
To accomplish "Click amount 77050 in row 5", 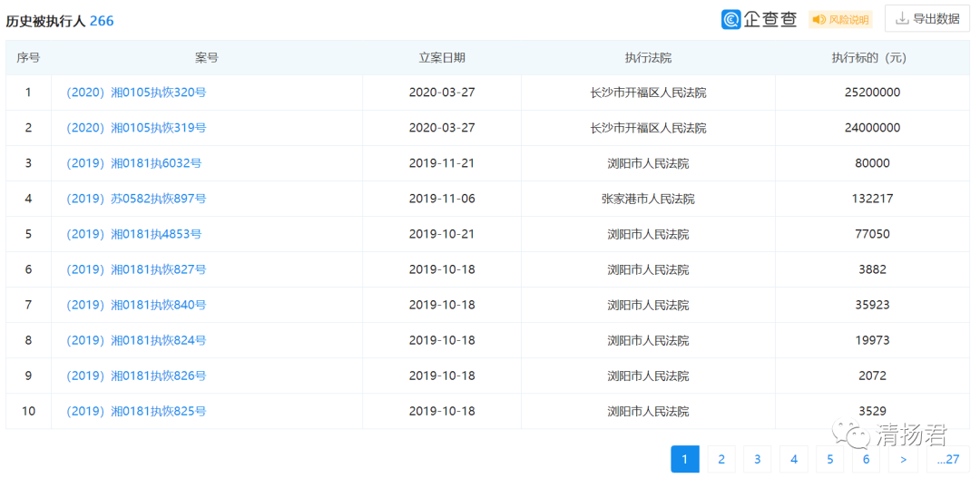I will tap(872, 234).
